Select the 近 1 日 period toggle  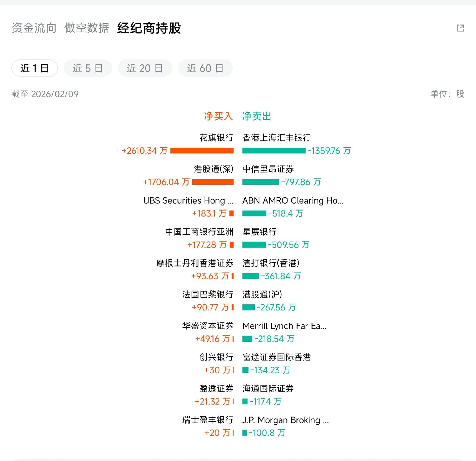pyautogui.click(x=35, y=68)
